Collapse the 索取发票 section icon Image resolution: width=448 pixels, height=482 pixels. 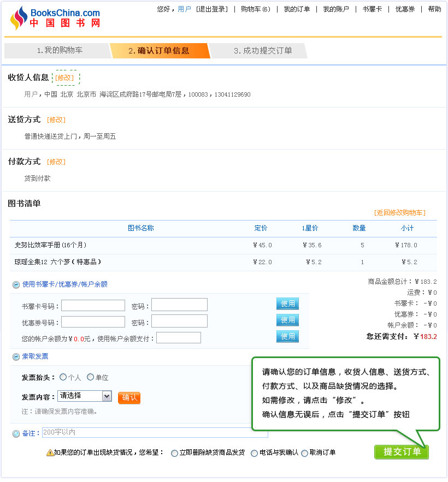point(16,356)
